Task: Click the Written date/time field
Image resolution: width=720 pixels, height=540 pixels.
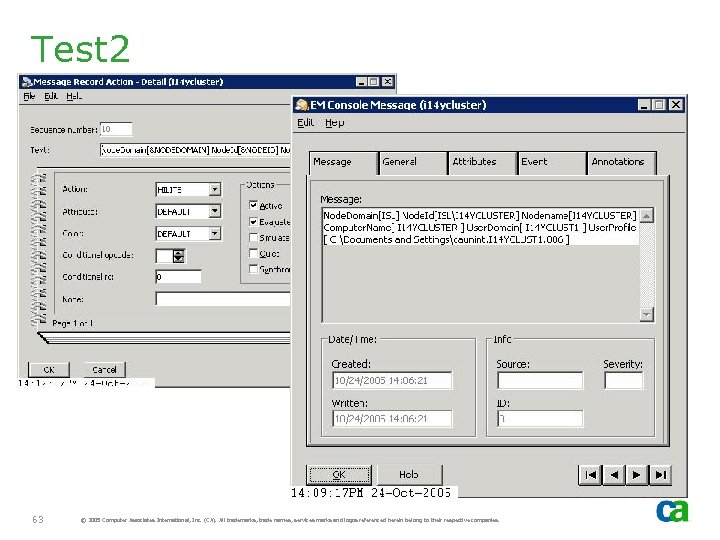Action: [392, 418]
